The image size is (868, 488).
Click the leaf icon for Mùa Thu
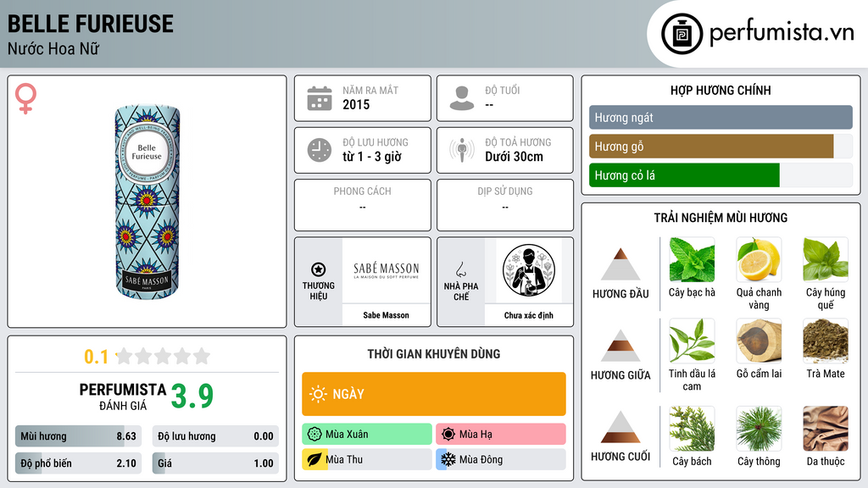coord(314,459)
